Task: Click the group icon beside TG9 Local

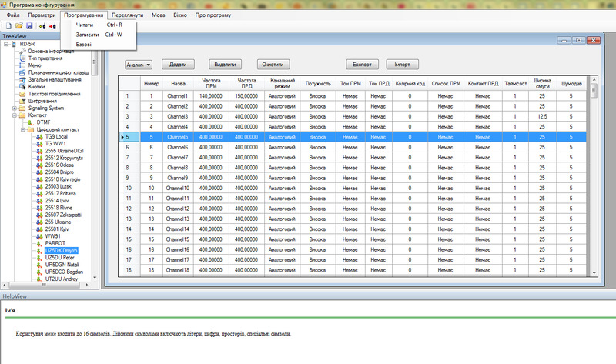Action: pyautogui.click(x=39, y=137)
